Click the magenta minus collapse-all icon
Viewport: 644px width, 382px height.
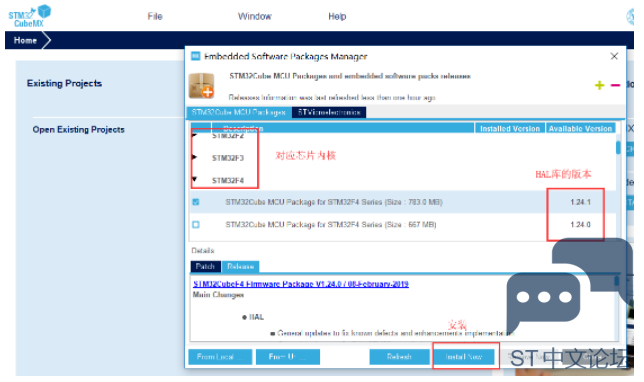tap(615, 85)
